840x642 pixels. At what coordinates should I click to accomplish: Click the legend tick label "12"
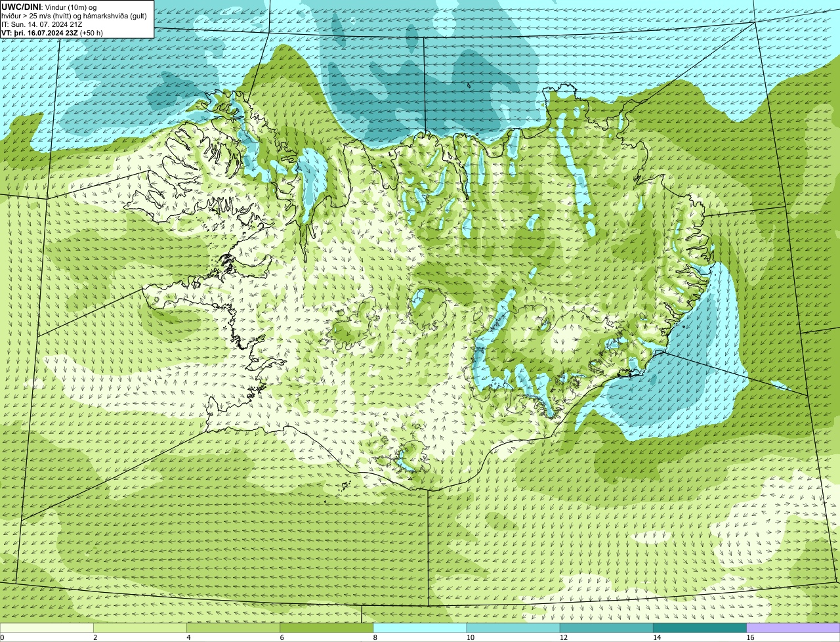coord(563,637)
